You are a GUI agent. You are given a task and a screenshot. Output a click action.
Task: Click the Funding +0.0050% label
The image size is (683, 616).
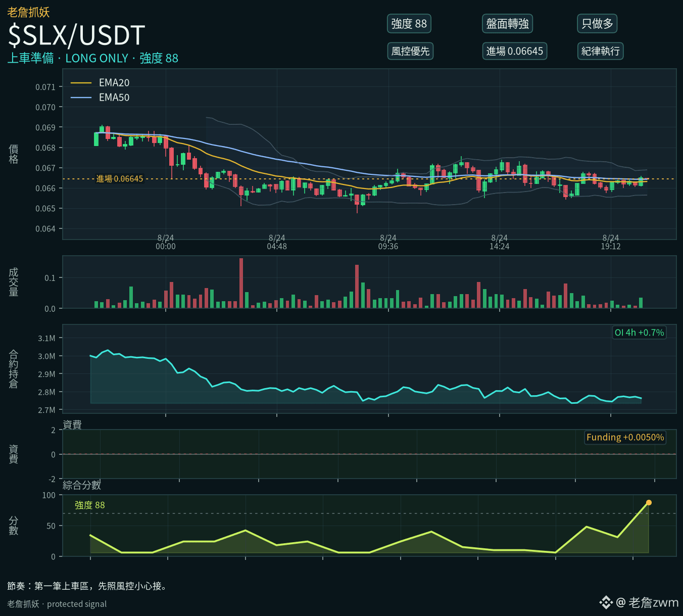click(x=625, y=437)
